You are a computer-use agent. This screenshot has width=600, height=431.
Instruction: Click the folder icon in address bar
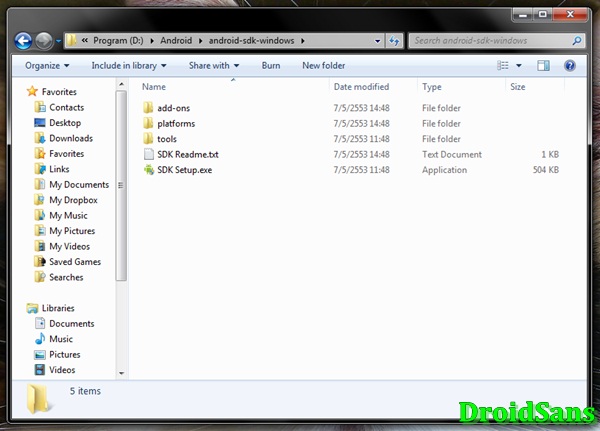[x=71, y=40]
